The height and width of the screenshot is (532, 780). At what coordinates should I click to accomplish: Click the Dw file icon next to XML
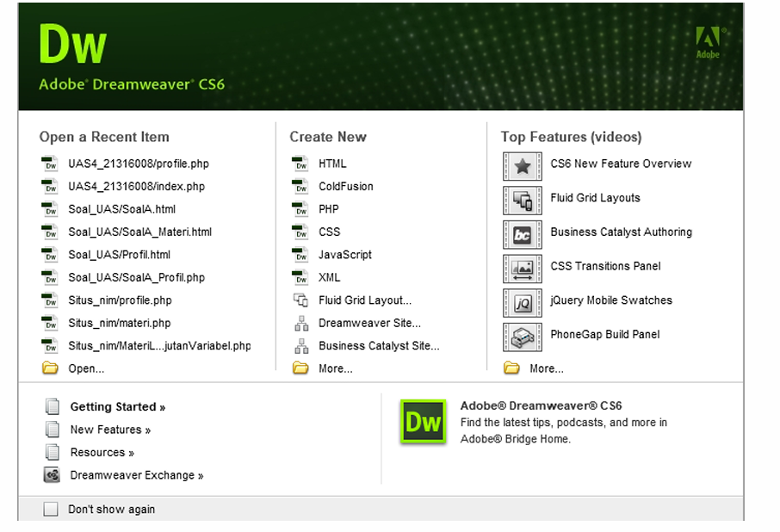click(300, 277)
